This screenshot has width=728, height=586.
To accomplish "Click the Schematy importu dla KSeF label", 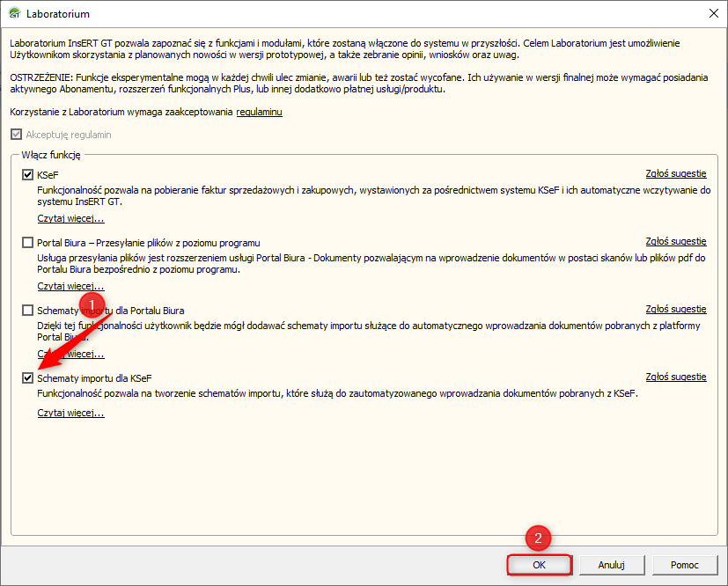I will tap(94, 378).
